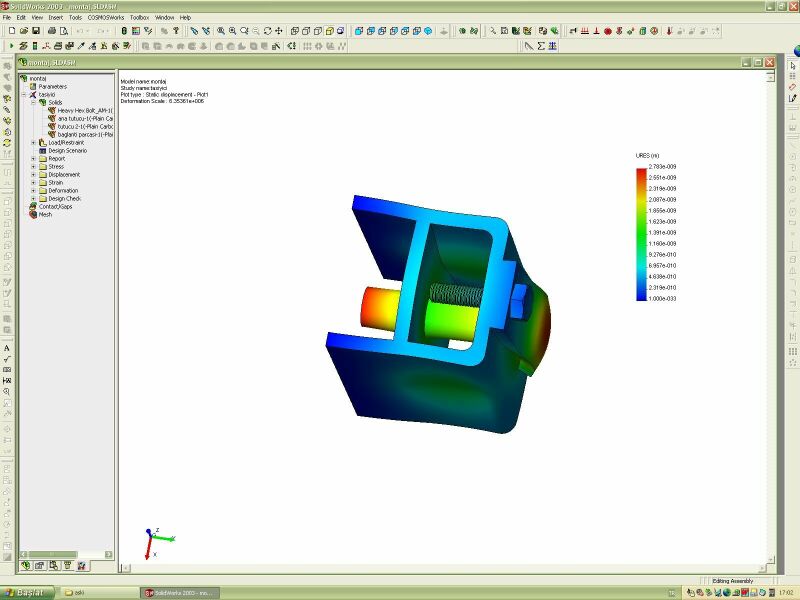Open the Toolbox menu

pyautogui.click(x=139, y=17)
